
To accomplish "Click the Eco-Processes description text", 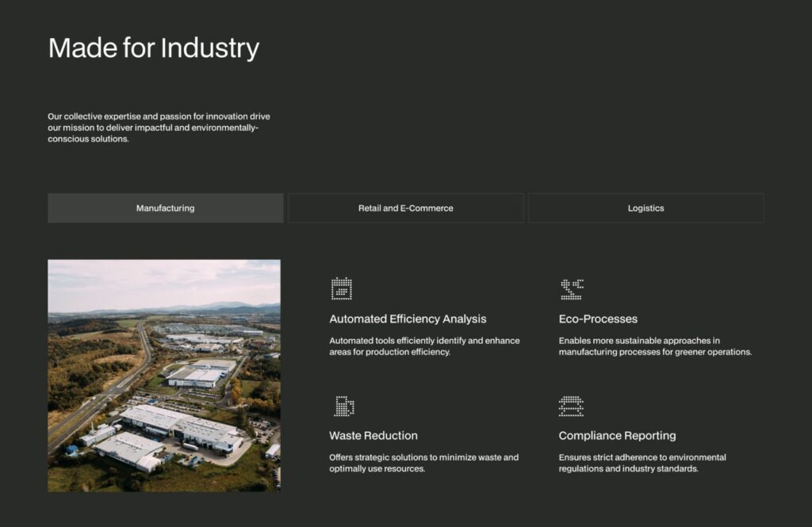I will click(655, 346).
